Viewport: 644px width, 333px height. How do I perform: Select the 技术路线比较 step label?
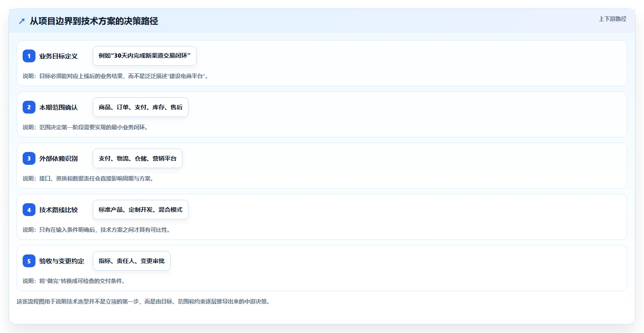pos(59,210)
